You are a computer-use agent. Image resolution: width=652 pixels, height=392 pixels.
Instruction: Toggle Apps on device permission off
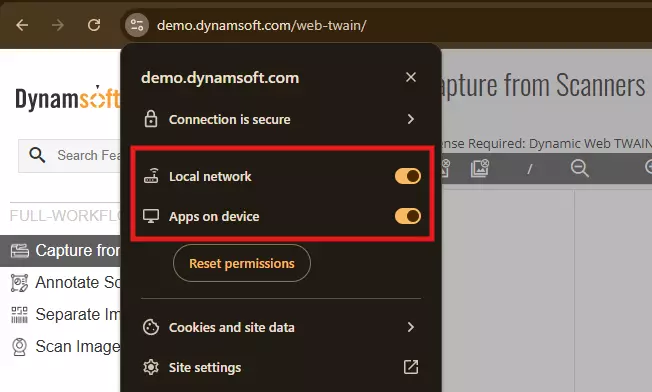coord(408,216)
